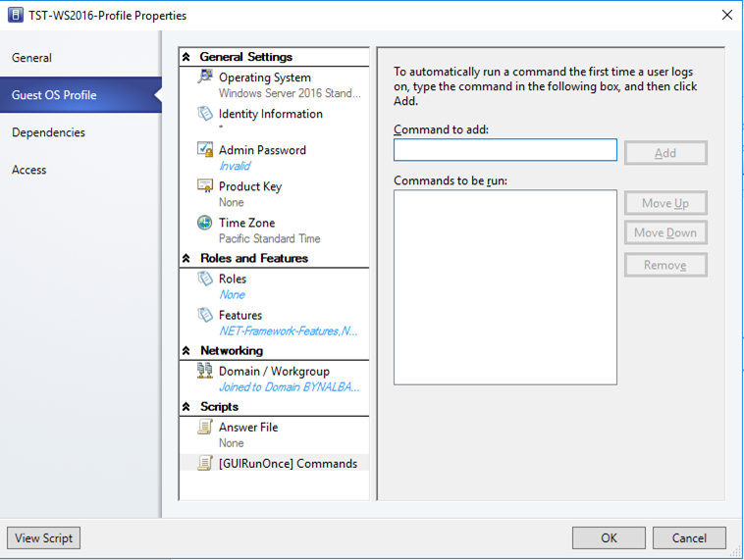Click the 'None' value under Answer File
744x560 pixels.
231,443
